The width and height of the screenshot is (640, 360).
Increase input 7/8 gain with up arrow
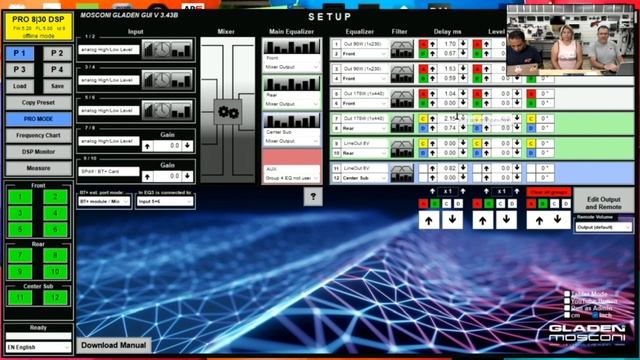(x=147, y=146)
